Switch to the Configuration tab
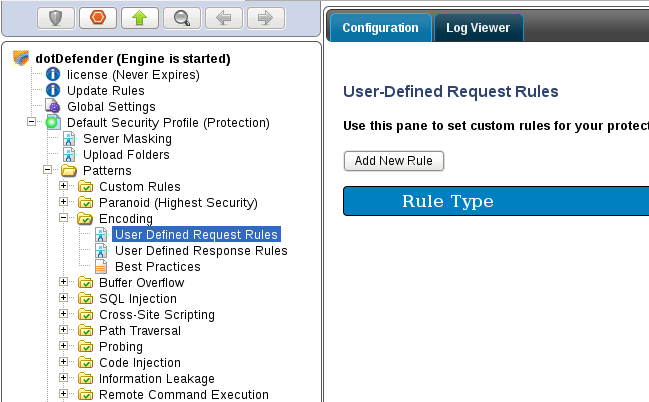649x402 pixels. (380, 28)
